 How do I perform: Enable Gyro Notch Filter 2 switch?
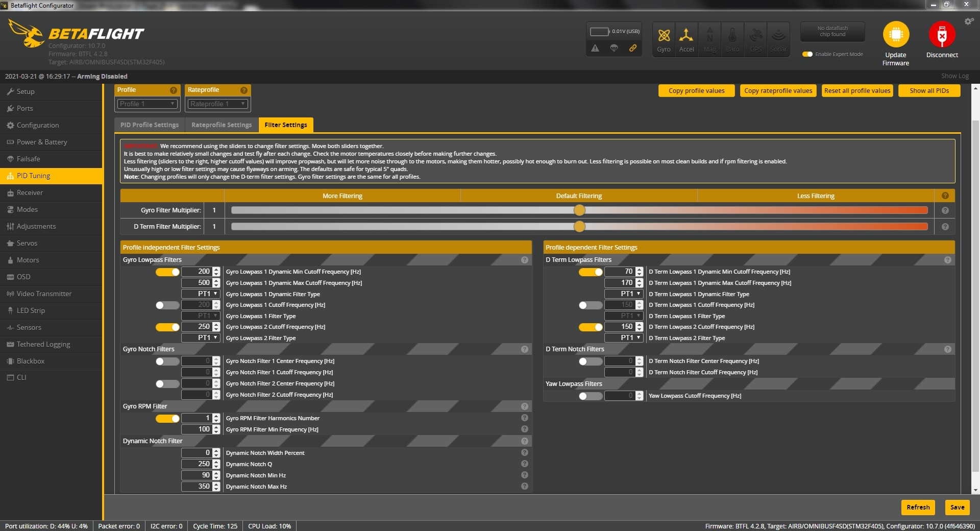point(167,384)
